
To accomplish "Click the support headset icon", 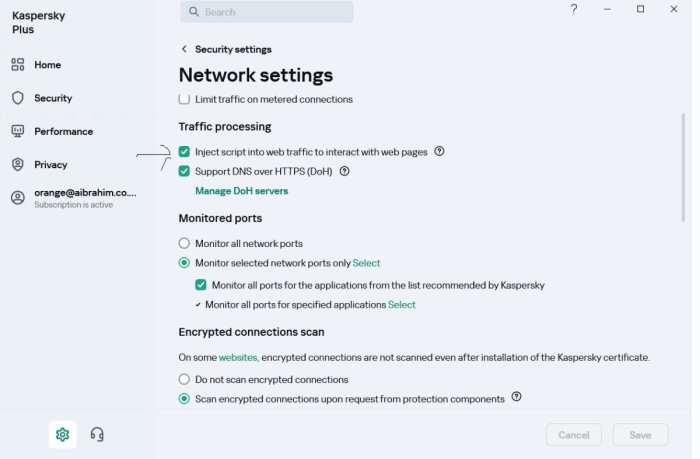I will [x=97, y=434].
